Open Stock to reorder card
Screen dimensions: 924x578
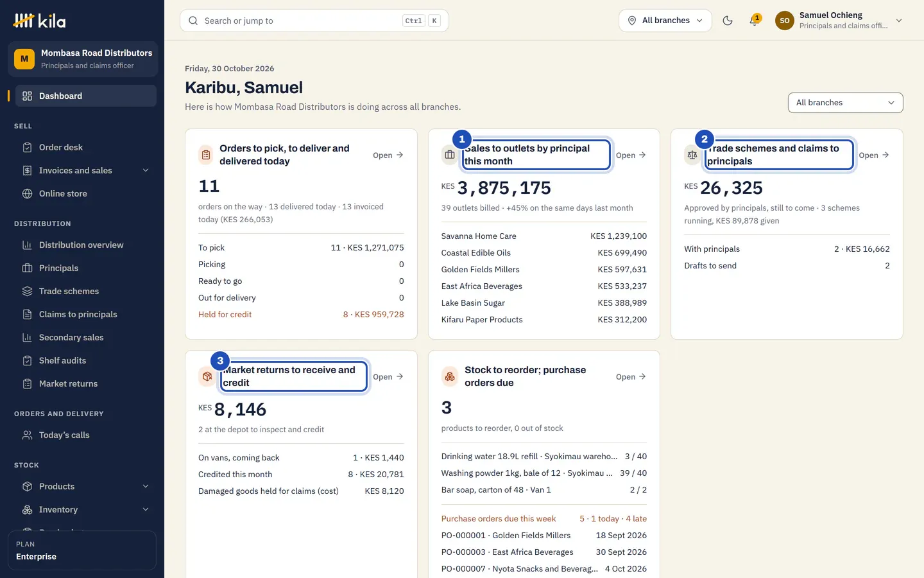[x=631, y=376]
